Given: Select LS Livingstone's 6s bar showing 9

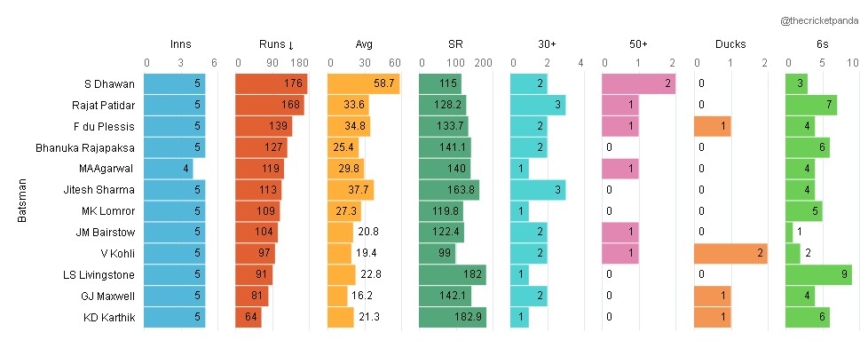Looking at the screenshot, I should tap(818, 274).
